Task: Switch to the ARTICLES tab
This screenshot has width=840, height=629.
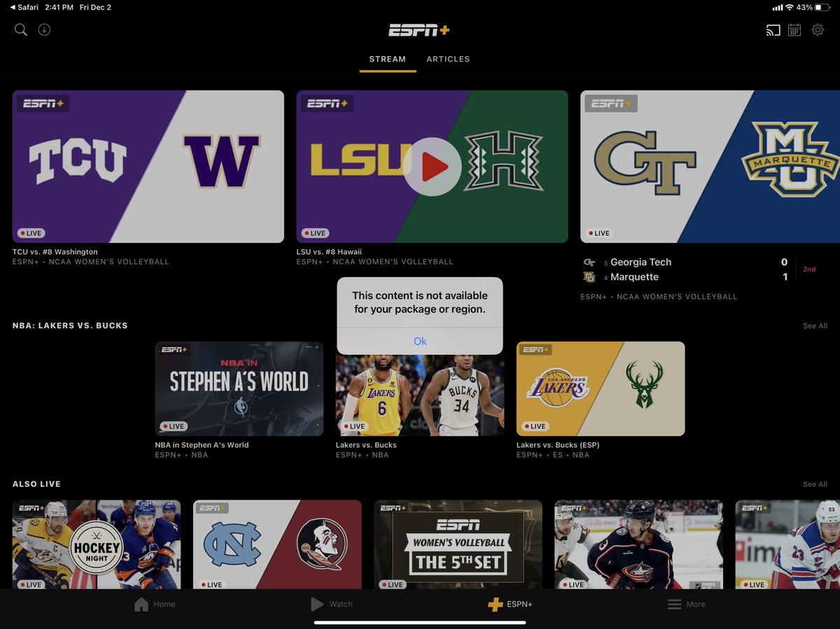Action: 448,59
